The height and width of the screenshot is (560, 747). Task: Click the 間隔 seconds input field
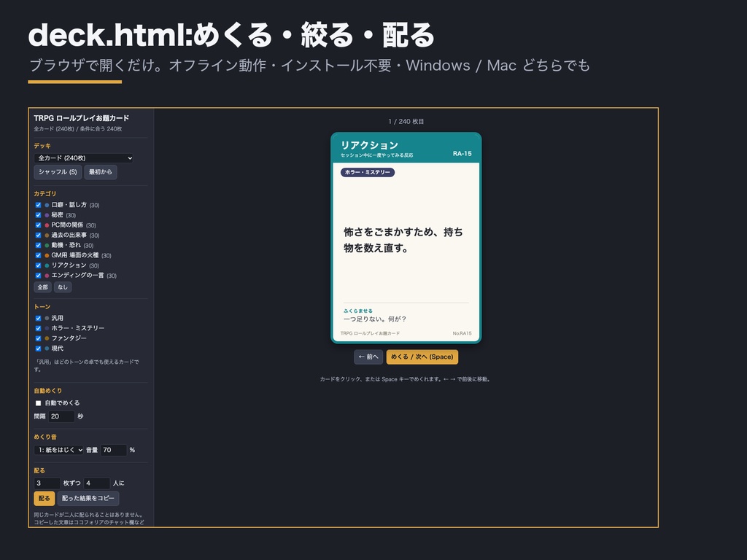(x=61, y=416)
